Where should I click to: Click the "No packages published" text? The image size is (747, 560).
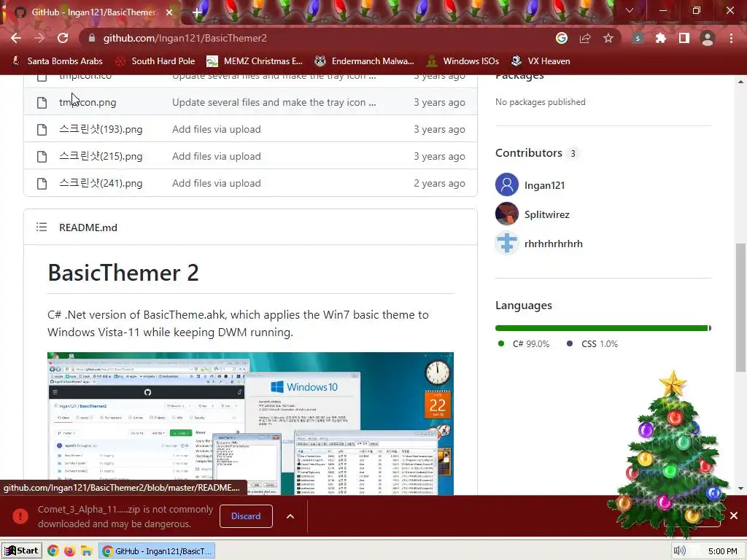[541, 102]
